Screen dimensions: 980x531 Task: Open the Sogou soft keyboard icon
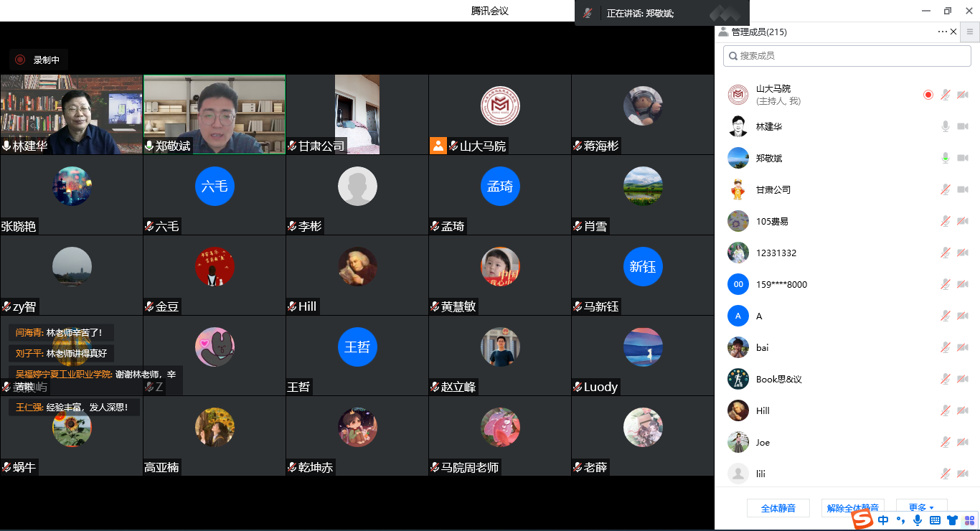click(x=935, y=520)
